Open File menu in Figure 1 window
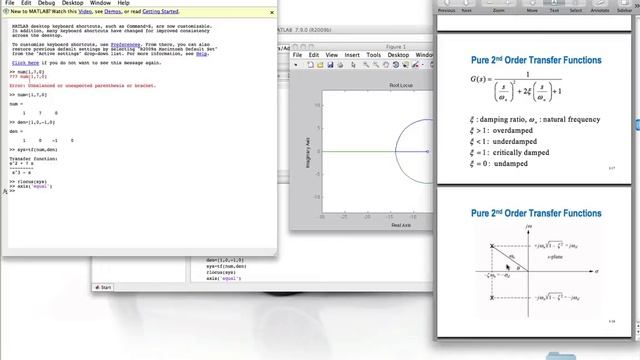 297,55
